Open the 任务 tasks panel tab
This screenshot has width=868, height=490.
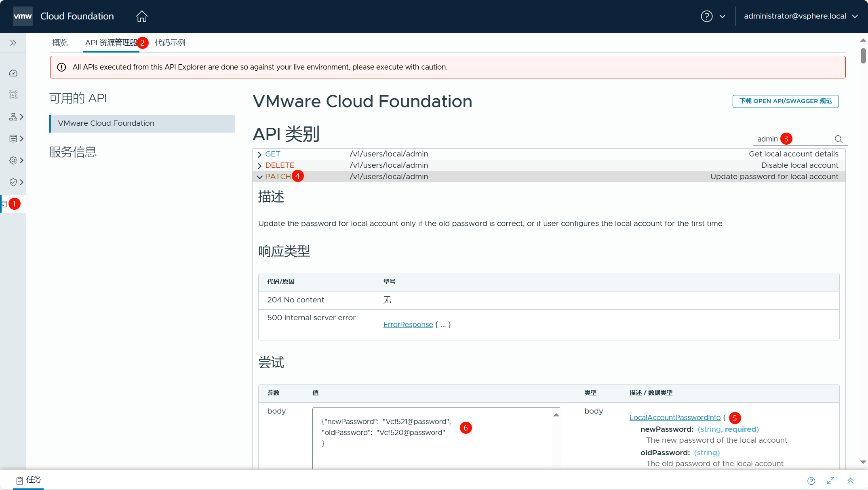(28, 480)
